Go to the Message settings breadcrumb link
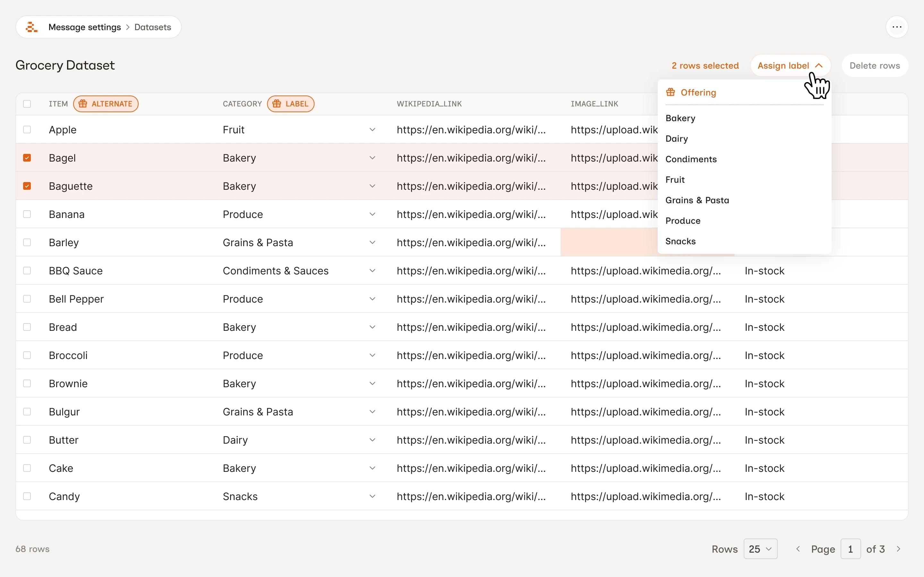 point(84,27)
